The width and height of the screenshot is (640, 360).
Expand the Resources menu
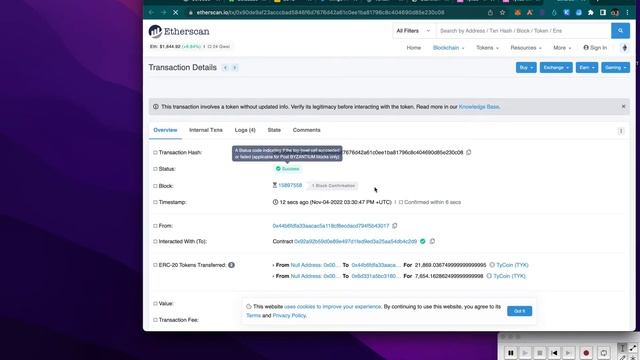(526, 48)
